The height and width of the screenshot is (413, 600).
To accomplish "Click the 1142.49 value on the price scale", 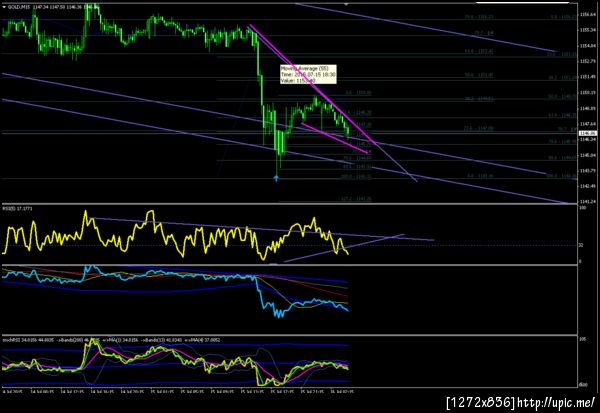I will (588, 186).
